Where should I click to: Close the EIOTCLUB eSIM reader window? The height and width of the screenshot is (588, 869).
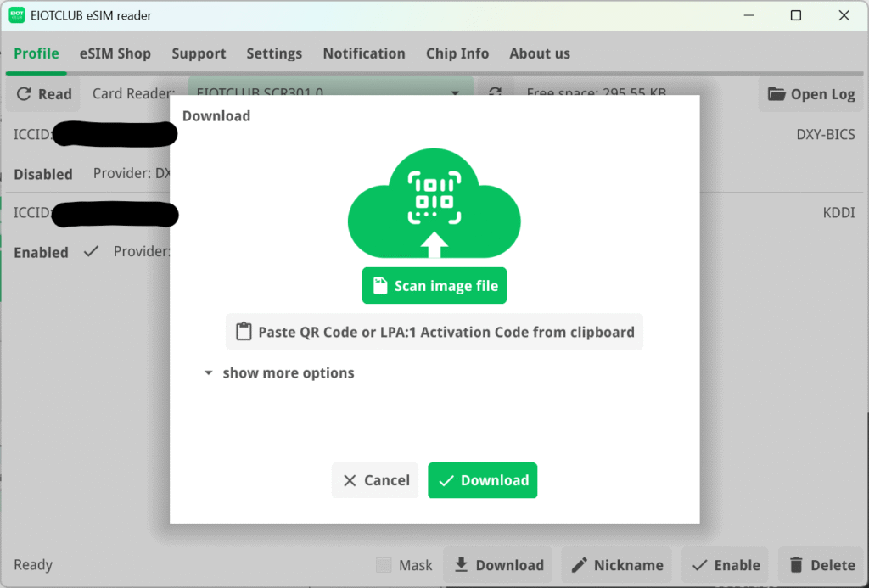click(x=844, y=15)
